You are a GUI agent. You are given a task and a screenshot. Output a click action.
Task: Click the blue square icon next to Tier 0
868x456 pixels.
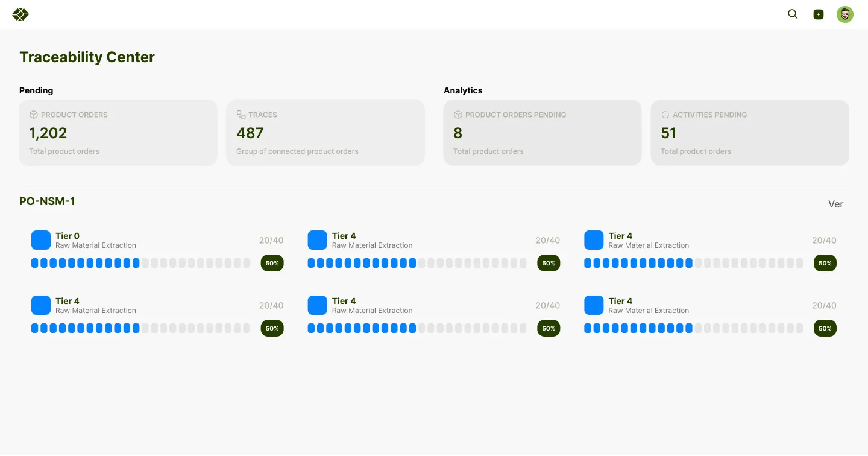click(x=41, y=240)
